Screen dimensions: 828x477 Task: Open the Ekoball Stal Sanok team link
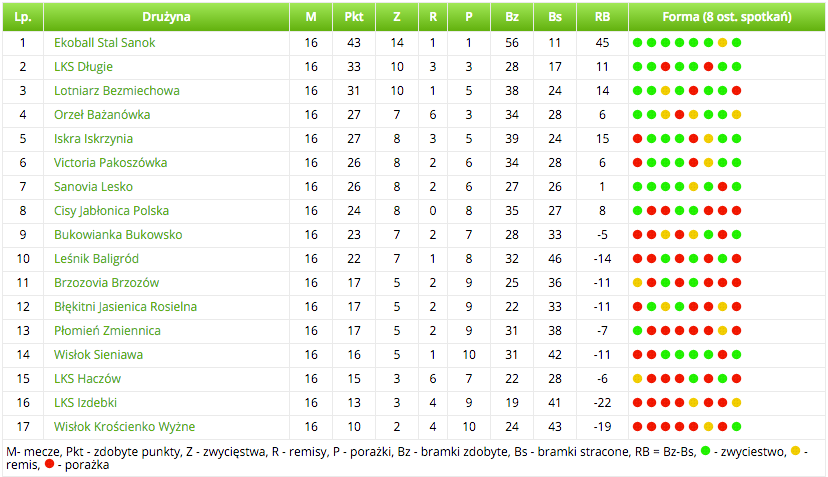click(104, 43)
